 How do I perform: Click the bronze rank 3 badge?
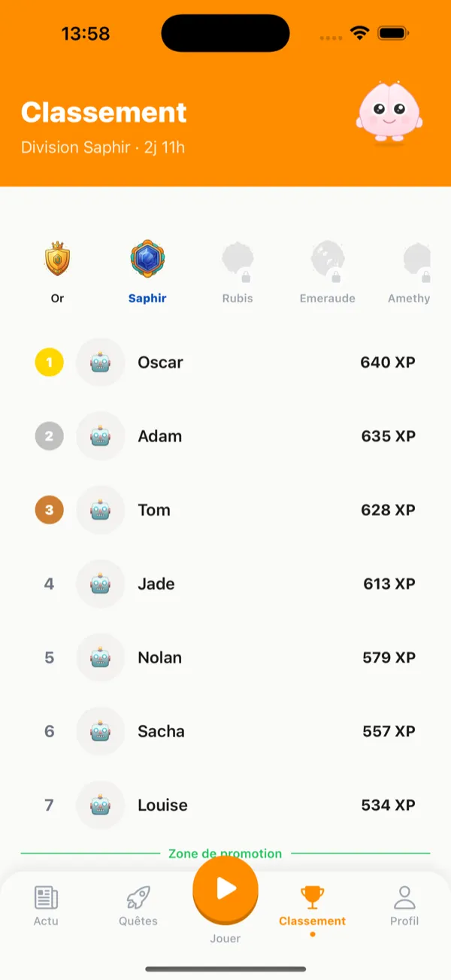point(50,510)
